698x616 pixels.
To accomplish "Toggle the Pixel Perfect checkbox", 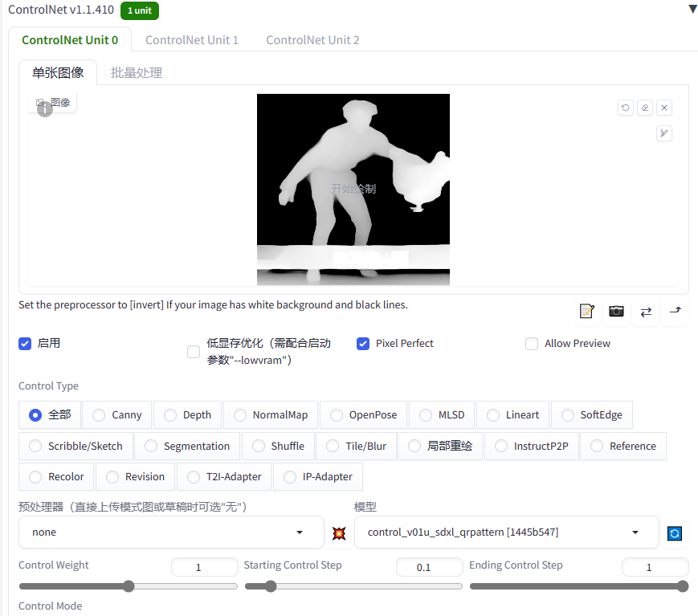I will click(363, 344).
